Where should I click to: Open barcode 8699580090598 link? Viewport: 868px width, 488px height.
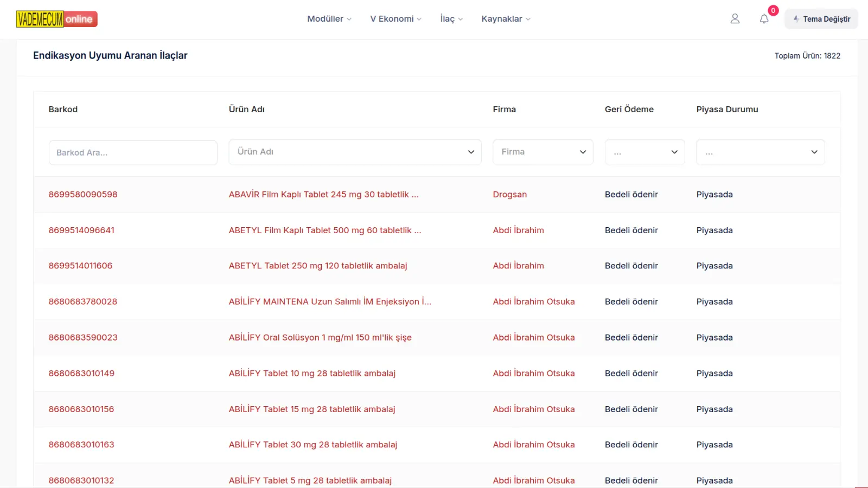coord(83,195)
